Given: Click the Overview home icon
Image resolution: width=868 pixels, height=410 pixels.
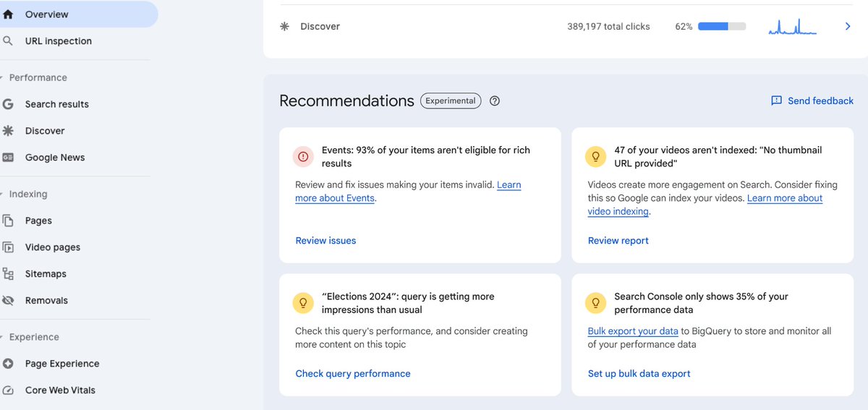Looking at the screenshot, I should pos(8,14).
